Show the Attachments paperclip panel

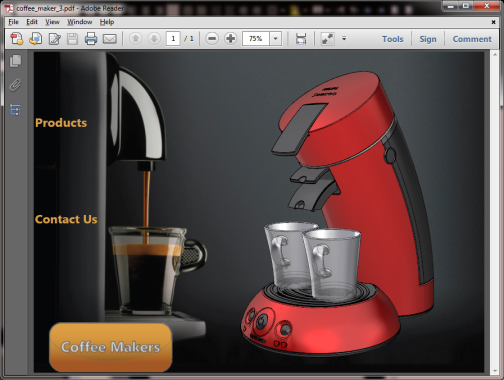pos(15,85)
